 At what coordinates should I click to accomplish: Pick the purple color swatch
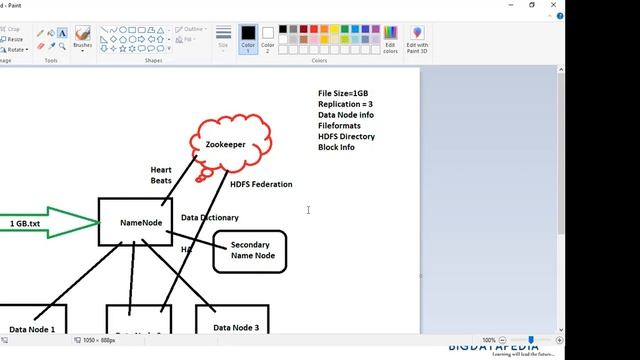376,29
